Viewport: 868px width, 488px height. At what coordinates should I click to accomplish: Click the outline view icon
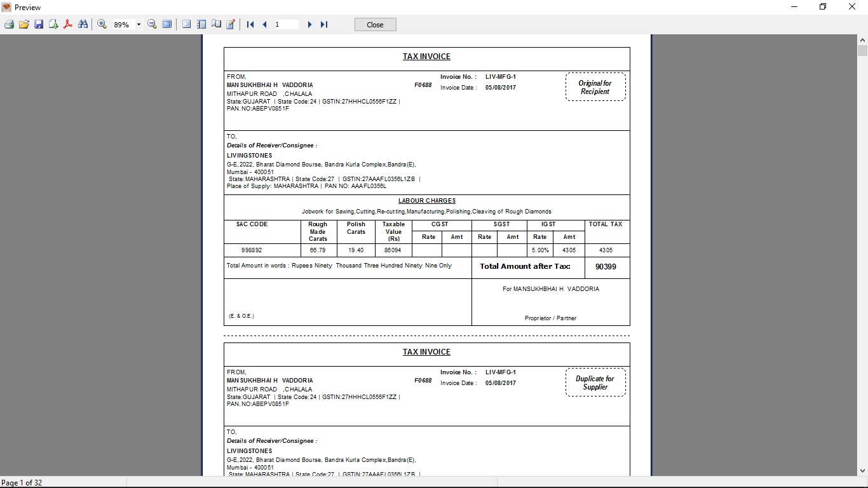click(x=187, y=25)
